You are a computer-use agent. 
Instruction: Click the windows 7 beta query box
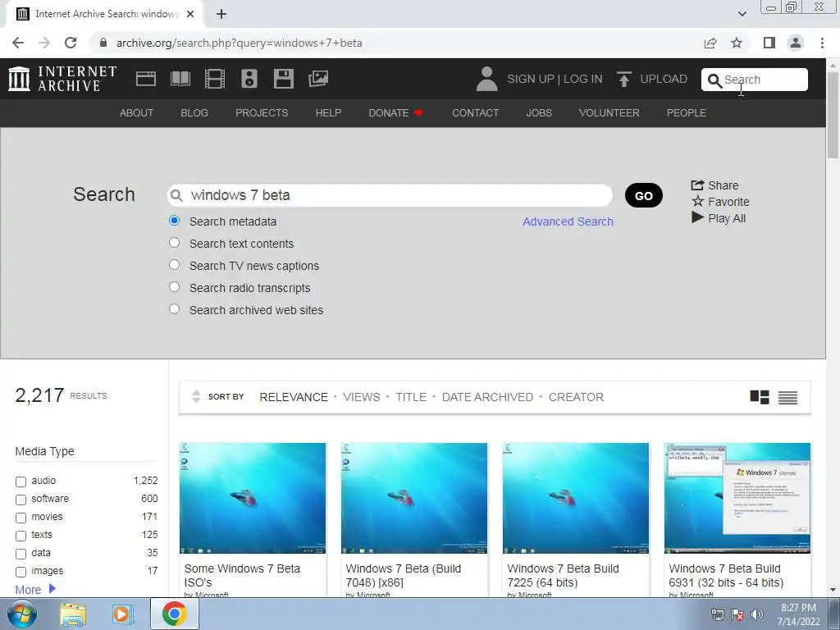point(390,195)
